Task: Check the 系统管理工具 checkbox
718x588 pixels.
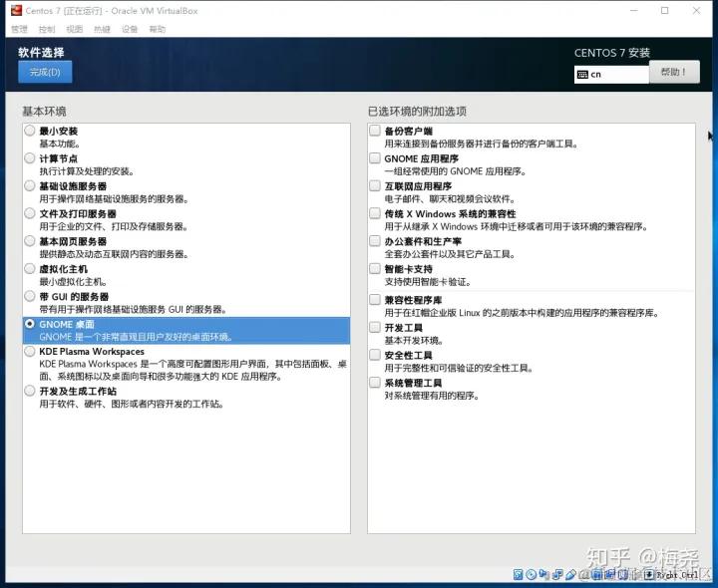Action: [375, 382]
